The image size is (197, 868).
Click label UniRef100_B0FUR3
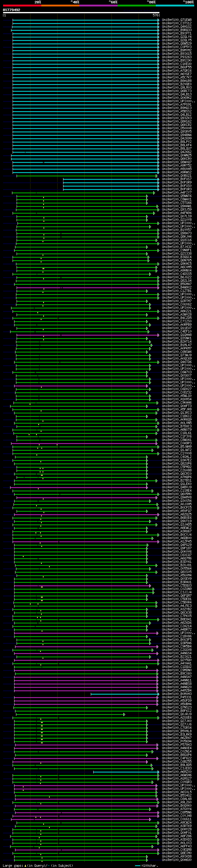[177, 189]
